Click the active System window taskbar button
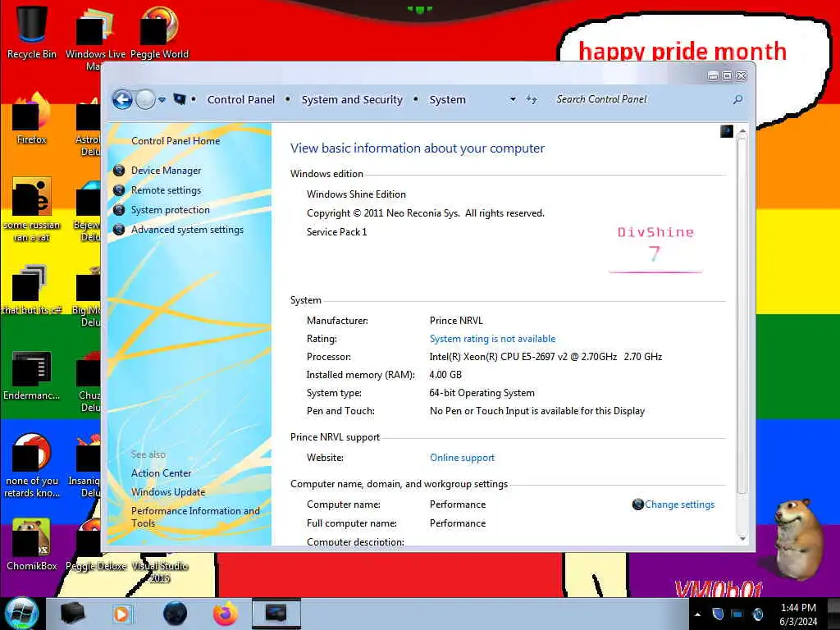 [276, 614]
